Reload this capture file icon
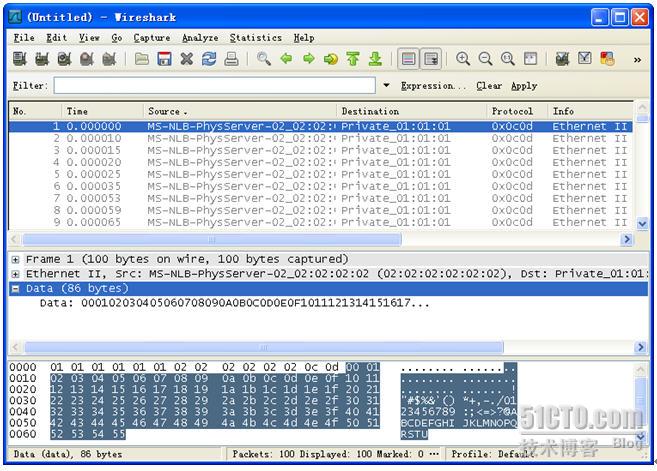This screenshot has height=471, width=657. (209, 59)
